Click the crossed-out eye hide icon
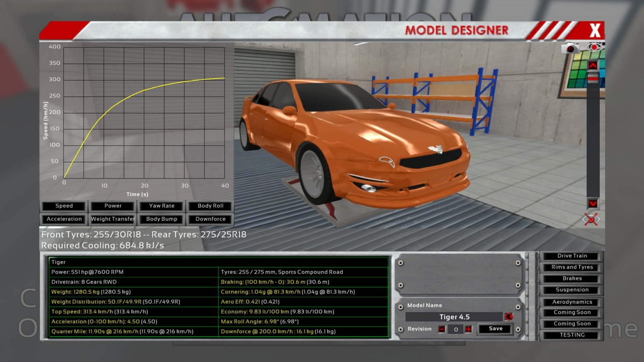Image resolution: width=644 pixels, height=362 pixels. click(591, 219)
